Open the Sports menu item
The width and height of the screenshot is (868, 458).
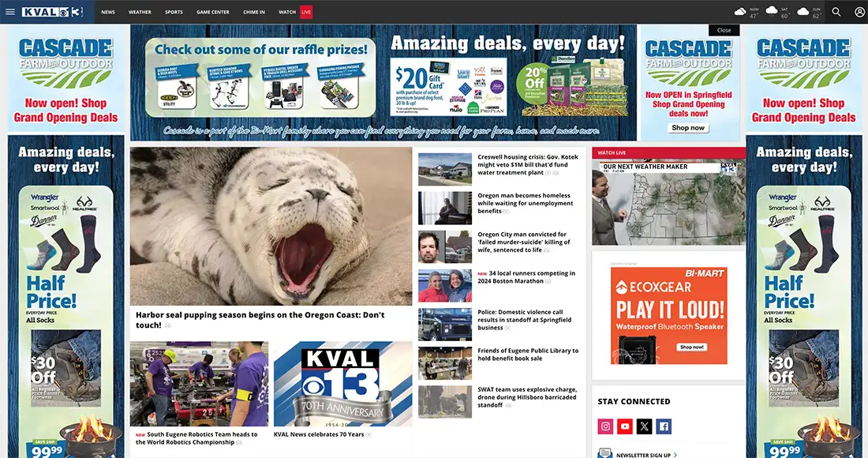[x=174, y=12]
